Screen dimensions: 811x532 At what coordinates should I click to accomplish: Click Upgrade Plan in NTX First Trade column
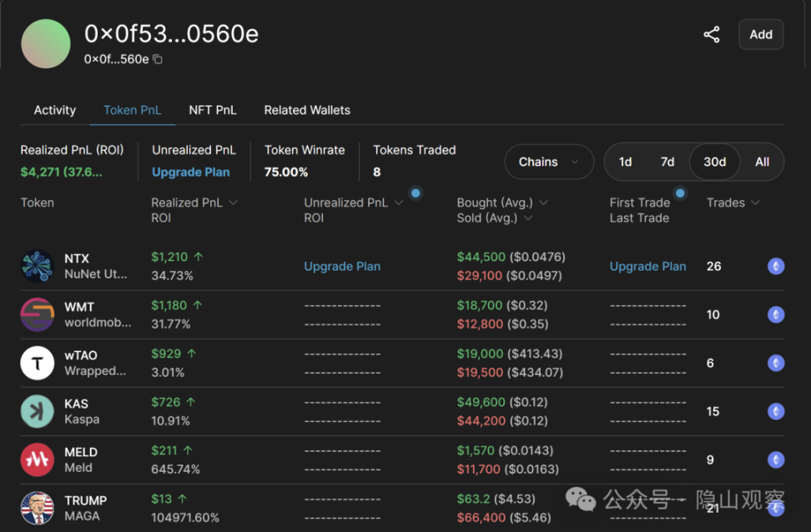point(647,266)
